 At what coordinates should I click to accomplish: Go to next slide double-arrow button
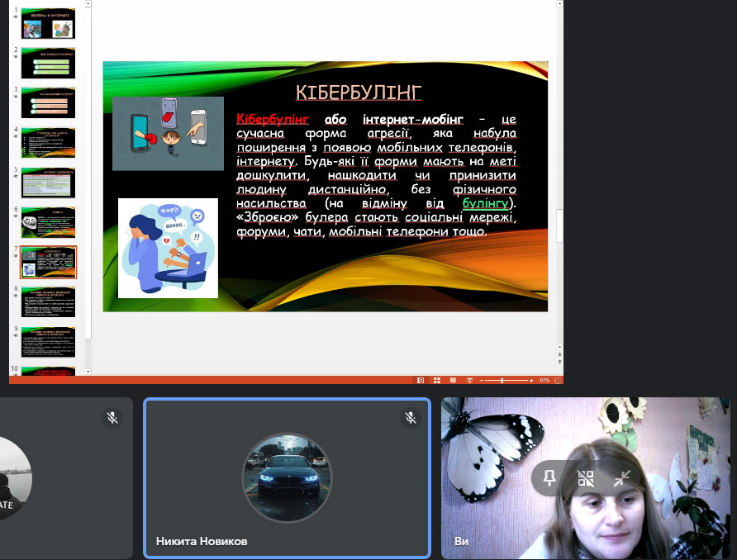point(559,363)
